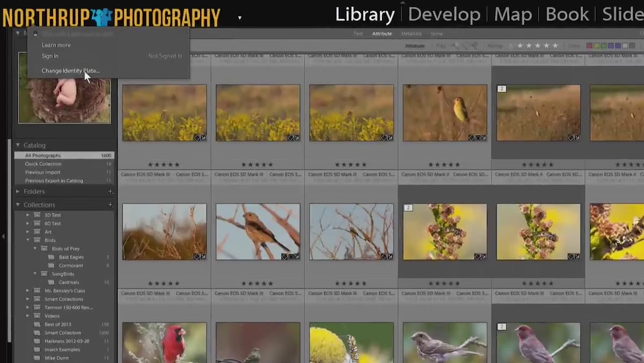This screenshot has height=363, width=644.
Task: Select the Attribute filter tab
Action: (382, 34)
